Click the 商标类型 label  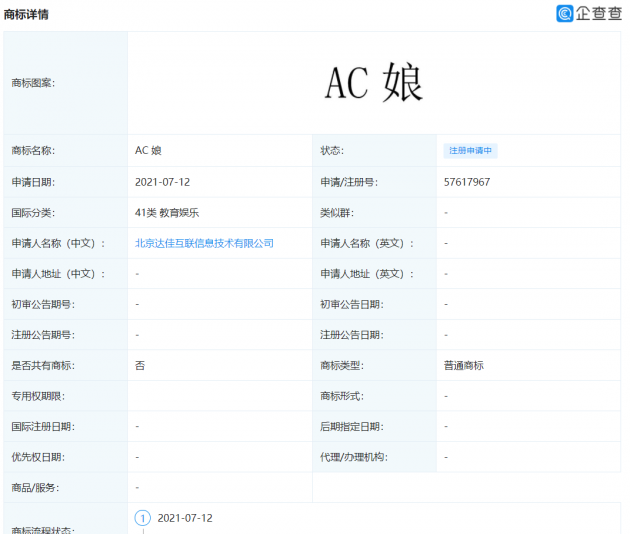tap(342, 365)
